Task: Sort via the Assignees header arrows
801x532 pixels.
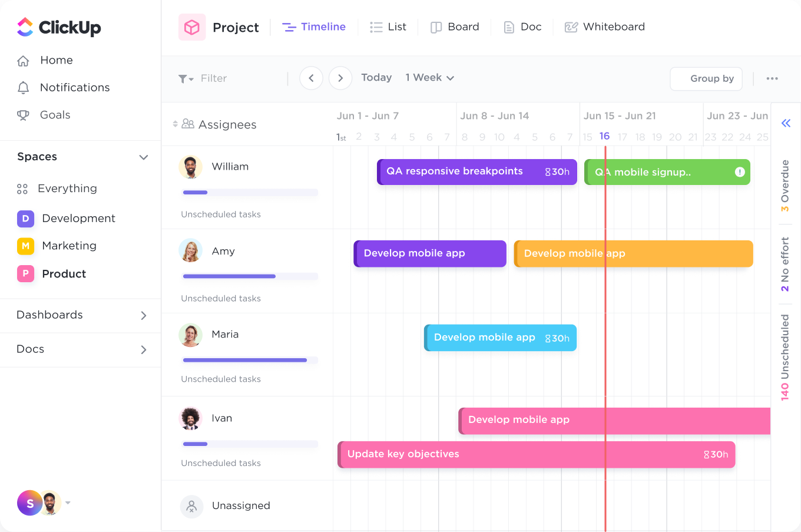Action: (175, 124)
